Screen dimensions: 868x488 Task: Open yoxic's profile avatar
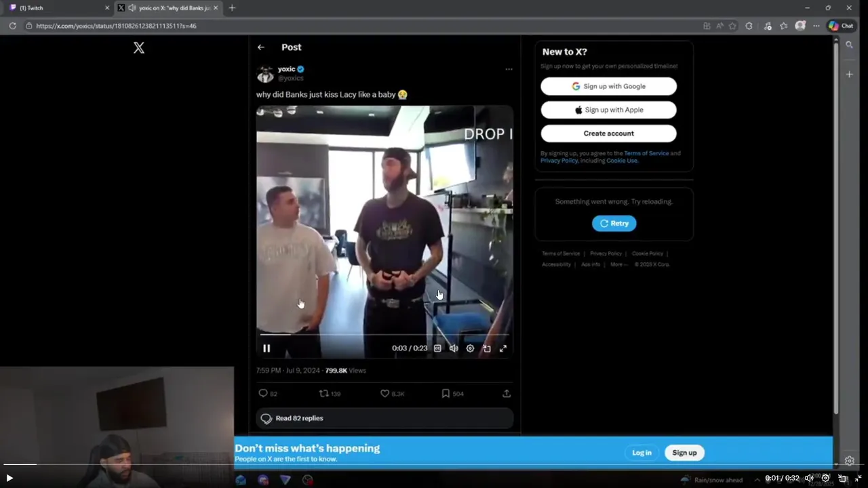click(265, 73)
